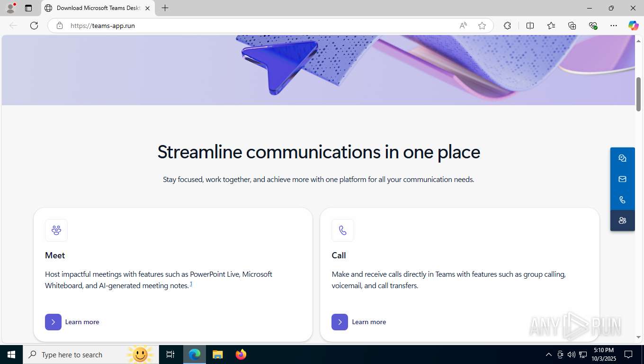Open the taskbar clock and date

(603, 355)
